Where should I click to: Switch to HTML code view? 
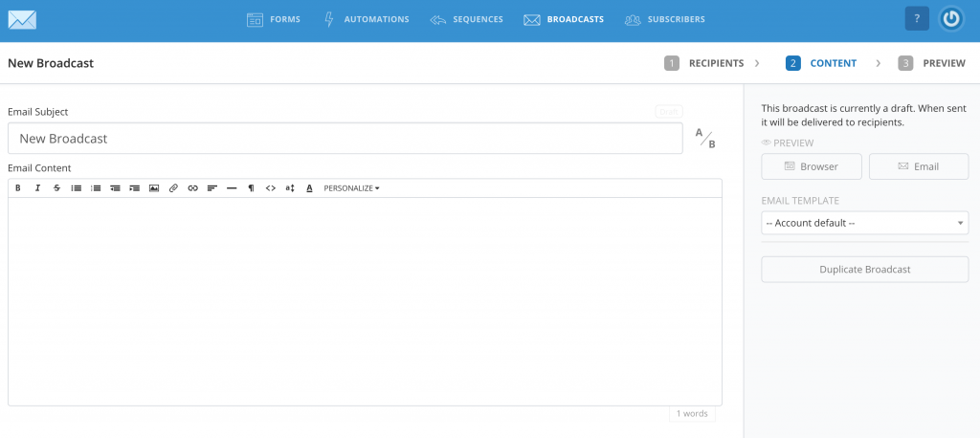(x=270, y=188)
